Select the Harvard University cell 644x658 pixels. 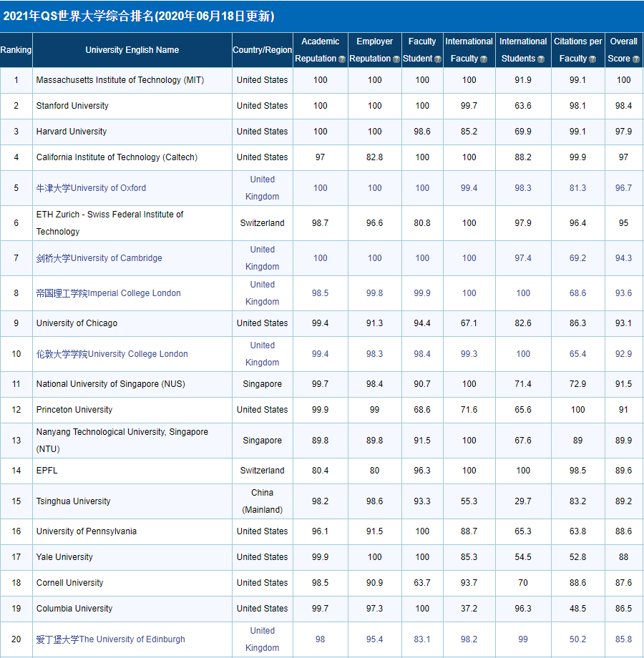click(132, 132)
